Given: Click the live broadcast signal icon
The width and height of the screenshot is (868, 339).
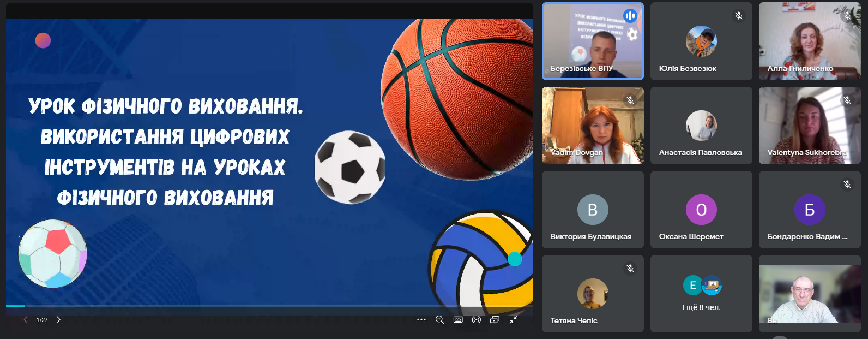Looking at the screenshot, I should (477, 320).
